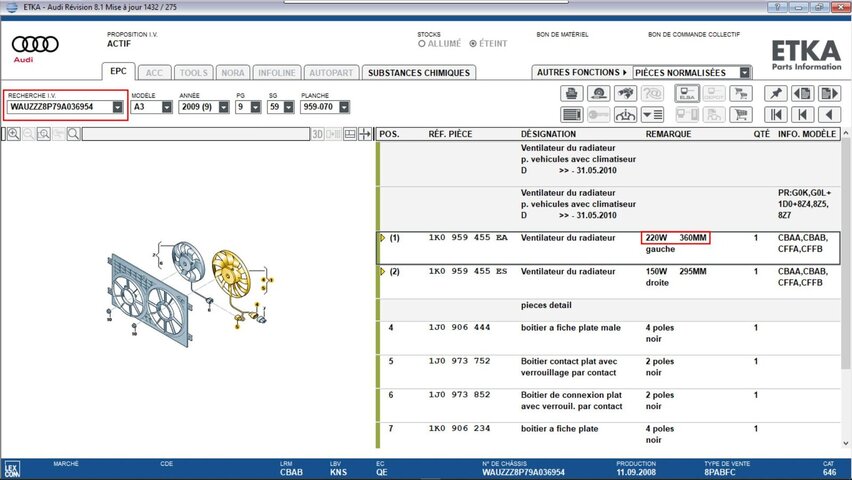Switch to the TOOLS tab
Viewport: 852px width, 480px height.
click(193, 73)
